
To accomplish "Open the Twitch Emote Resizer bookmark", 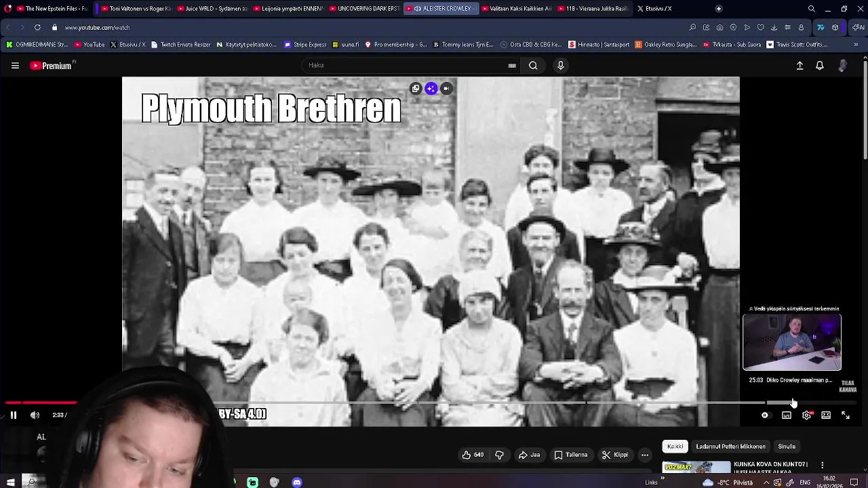I will pyautogui.click(x=180, y=45).
